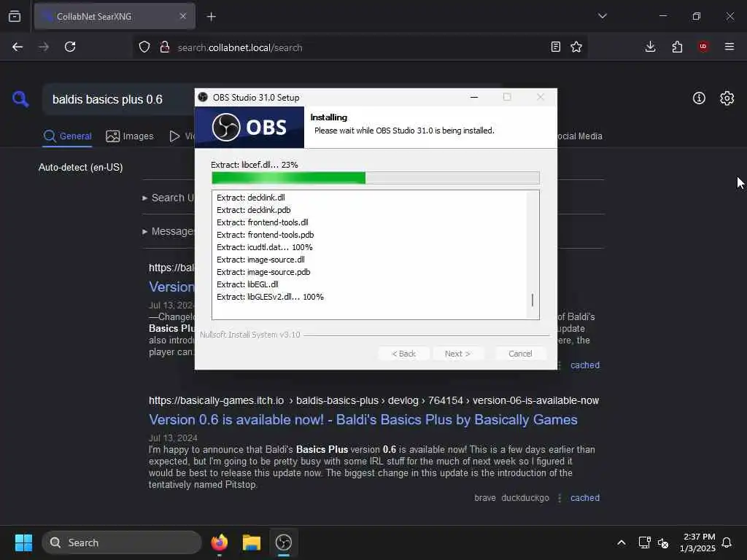Select log line Extract: libGLESv2.dll... 100%
Screen dimensions: 747x560
click(270, 297)
